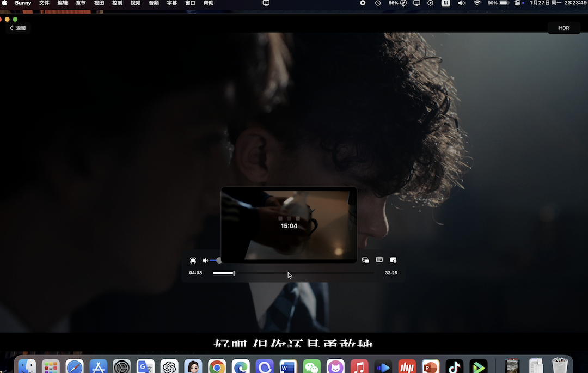The height and width of the screenshot is (373, 588).
Task: Open the purple circular-arrow app in Dock
Action: point(265,366)
